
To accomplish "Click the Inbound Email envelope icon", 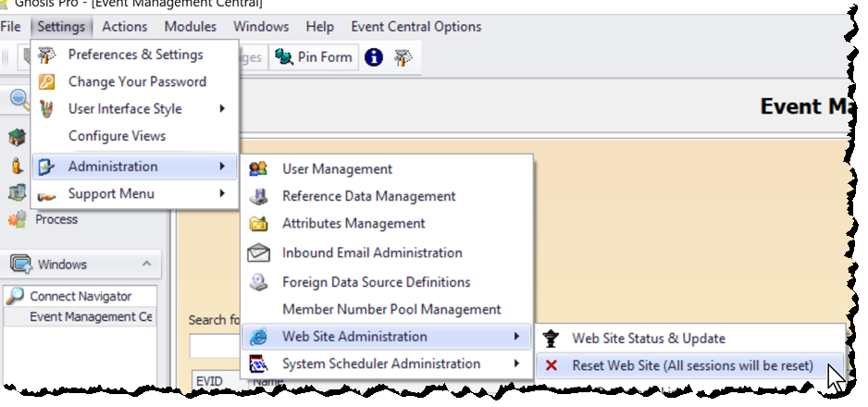I will pos(258,253).
